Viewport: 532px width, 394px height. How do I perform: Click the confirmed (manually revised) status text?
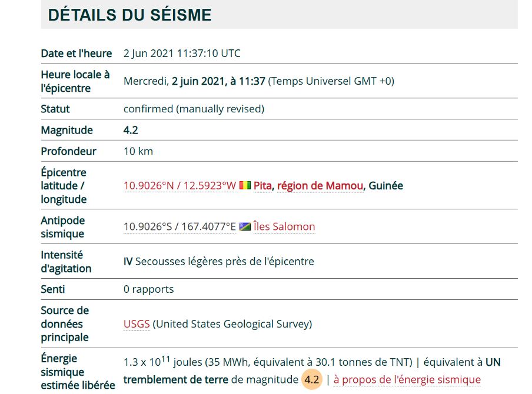coord(194,109)
